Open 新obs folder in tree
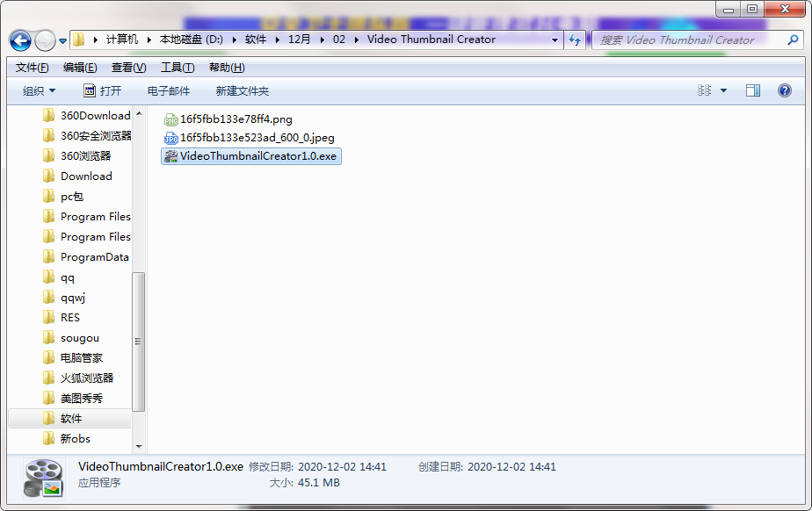 (x=75, y=439)
